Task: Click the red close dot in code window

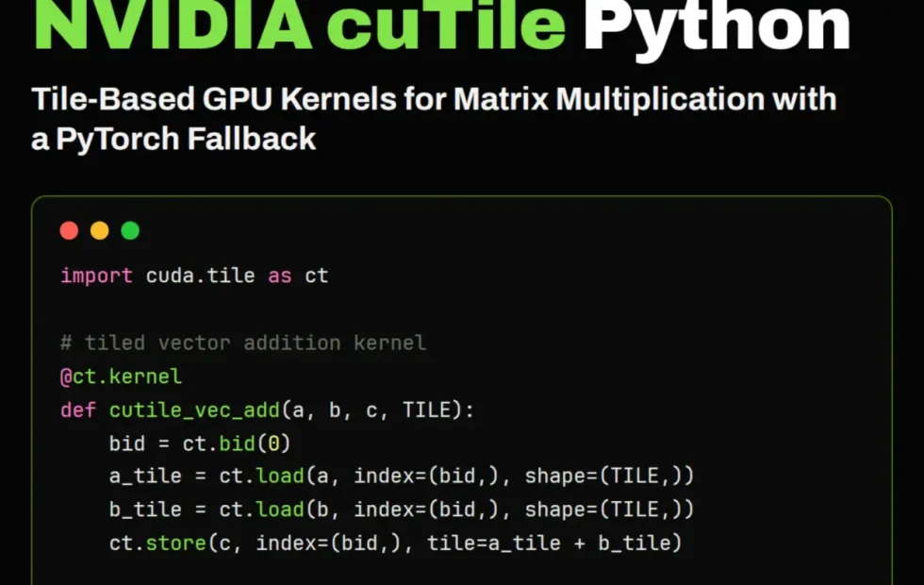Action: tap(69, 230)
